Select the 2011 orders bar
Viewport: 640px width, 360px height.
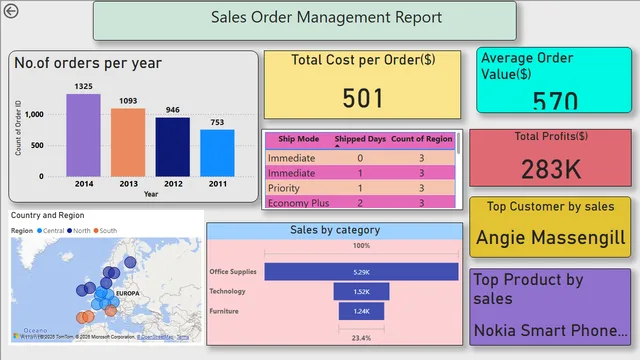(x=217, y=153)
